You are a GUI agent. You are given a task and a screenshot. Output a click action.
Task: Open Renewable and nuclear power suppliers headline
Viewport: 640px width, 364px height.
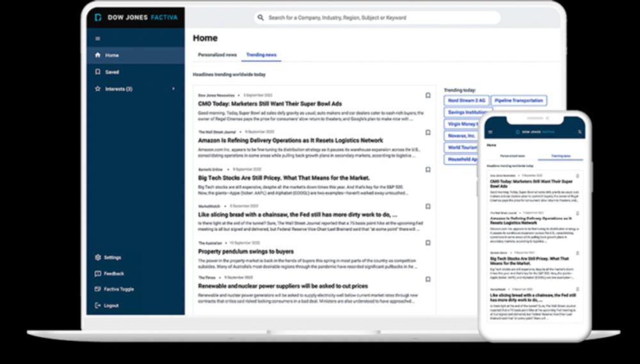(x=283, y=286)
